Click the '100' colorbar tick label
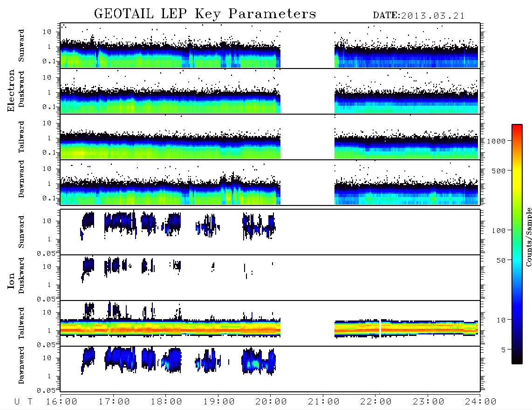This screenshot has width=532, height=410. coord(499,231)
